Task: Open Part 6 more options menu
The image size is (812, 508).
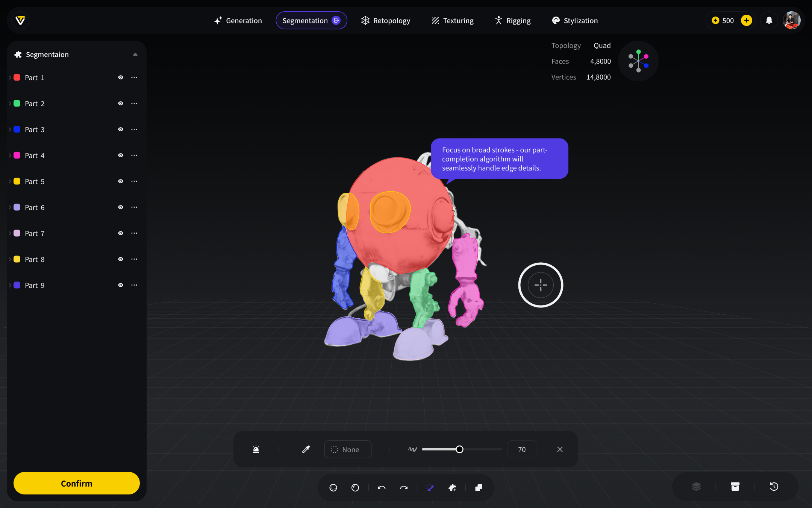Action: point(134,207)
